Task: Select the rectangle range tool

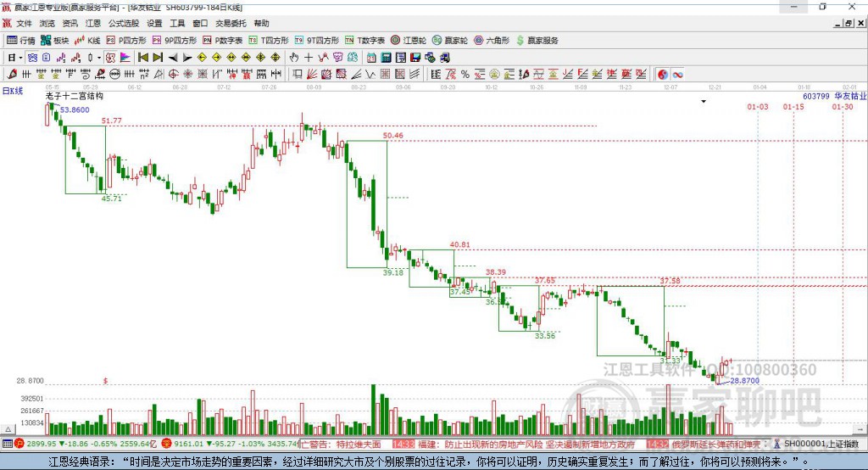Action: pyautogui.click(x=297, y=75)
